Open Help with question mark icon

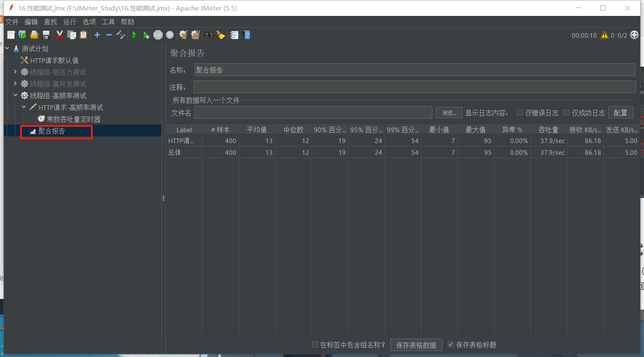[247, 35]
